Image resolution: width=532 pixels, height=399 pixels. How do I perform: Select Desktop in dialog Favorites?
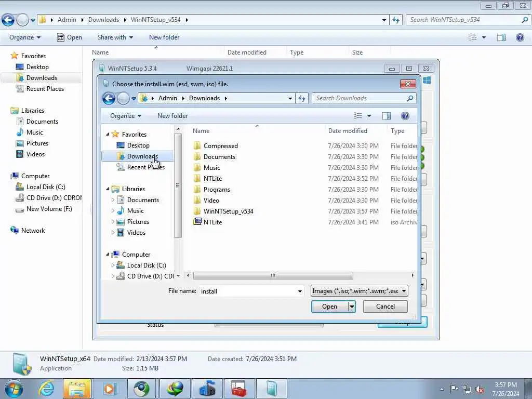pyautogui.click(x=138, y=145)
